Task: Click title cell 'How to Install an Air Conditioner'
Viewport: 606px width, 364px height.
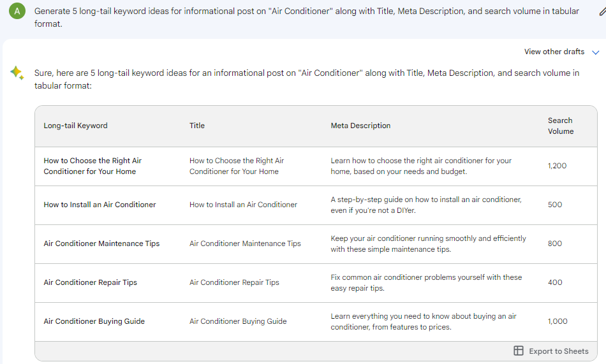Action: coord(243,205)
